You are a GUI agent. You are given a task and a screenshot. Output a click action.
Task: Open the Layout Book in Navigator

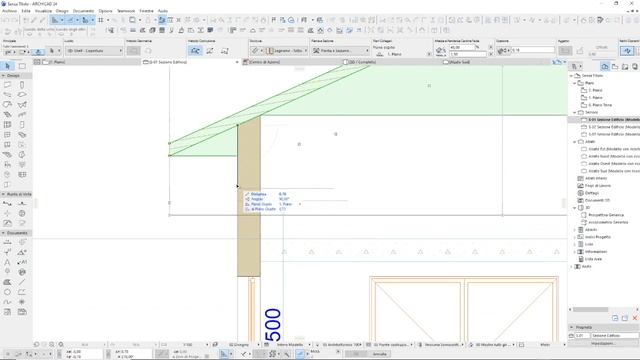point(625,66)
